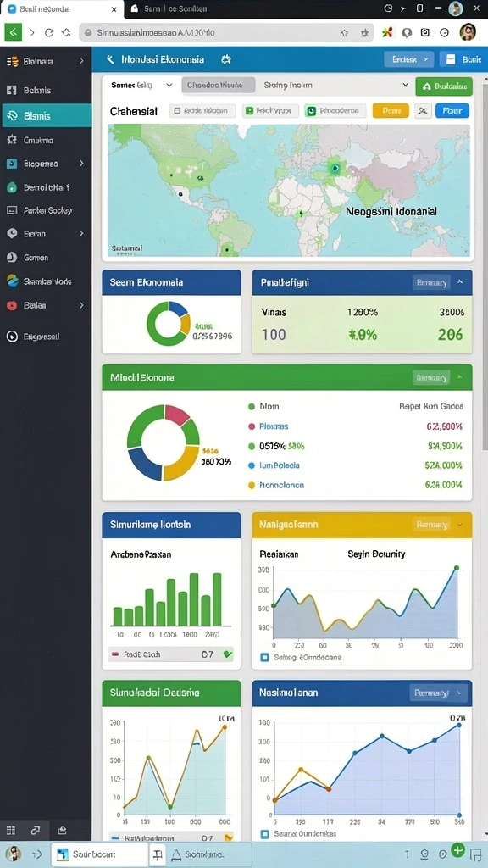Click the green Bsulcaiaa button
Viewport: 488px width, 868px height.
444,86
